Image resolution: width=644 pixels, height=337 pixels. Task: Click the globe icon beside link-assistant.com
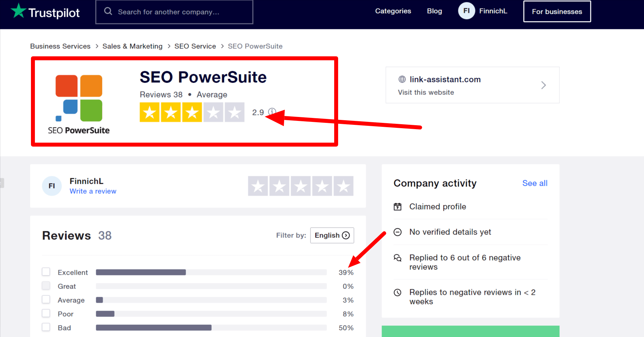[402, 79]
